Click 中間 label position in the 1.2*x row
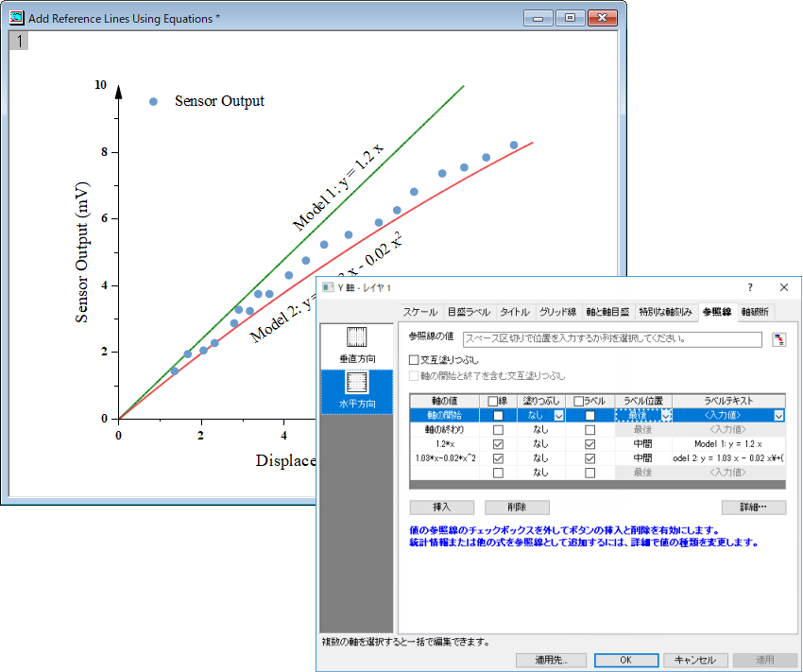The width and height of the screenshot is (803, 672). tap(643, 444)
